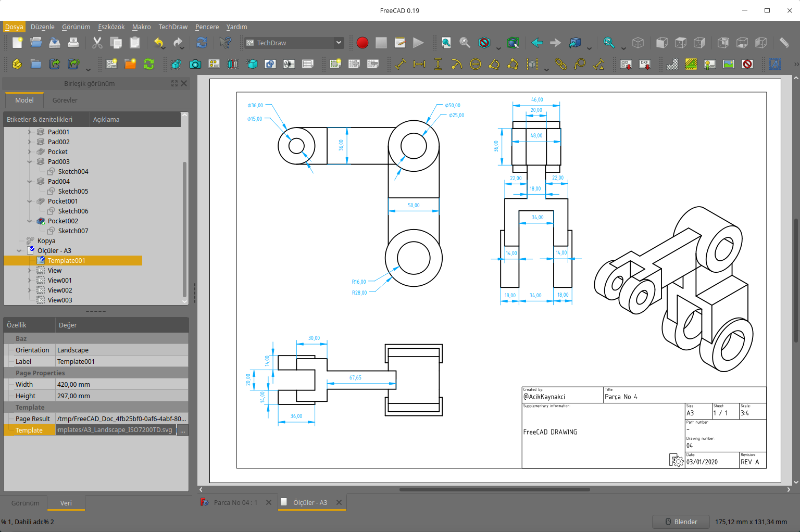This screenshot has width=800, height=532.
Task: Toggle floating mode of Birleşik görünüm panel
Action: [174, 83]
